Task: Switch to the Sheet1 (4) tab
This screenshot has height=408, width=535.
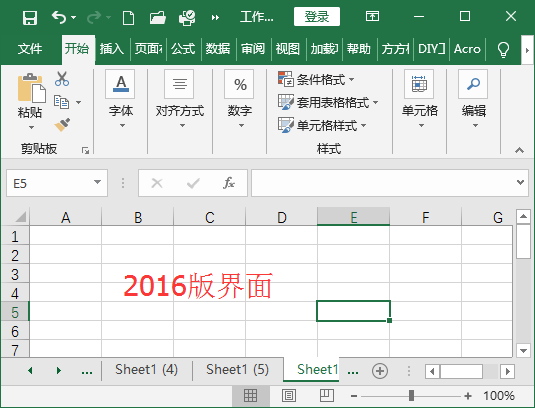Action: (146, 369)
